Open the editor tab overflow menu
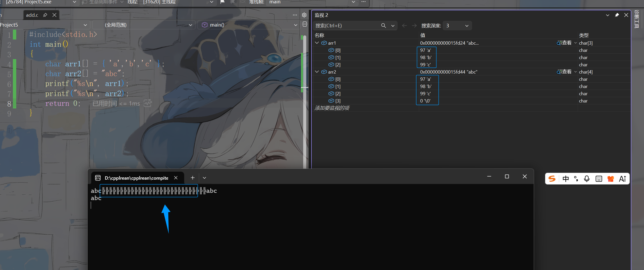The image size is (644, 270). 295,15
